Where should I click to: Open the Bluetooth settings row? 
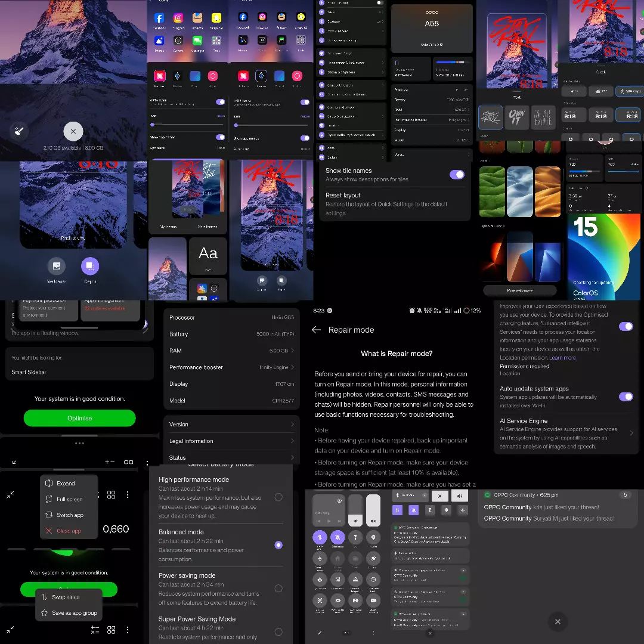pyautogui.click(x=352, y=21)
